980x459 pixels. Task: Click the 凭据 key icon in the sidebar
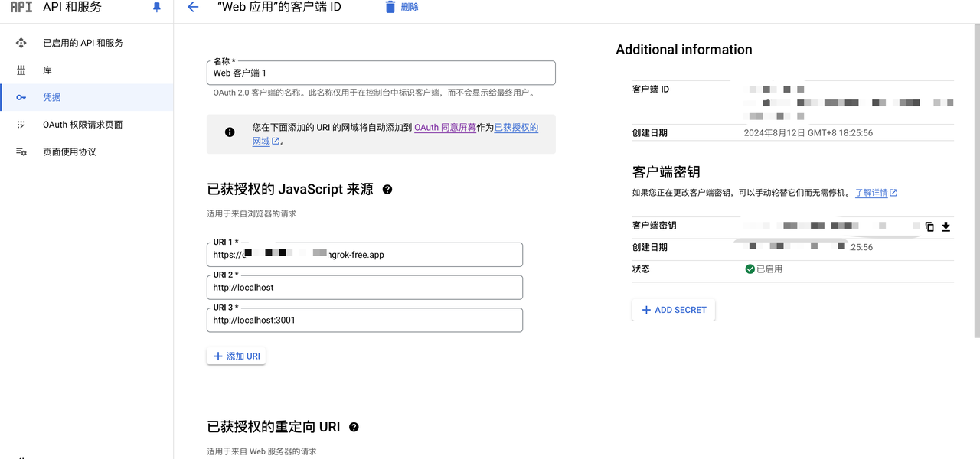21,97
